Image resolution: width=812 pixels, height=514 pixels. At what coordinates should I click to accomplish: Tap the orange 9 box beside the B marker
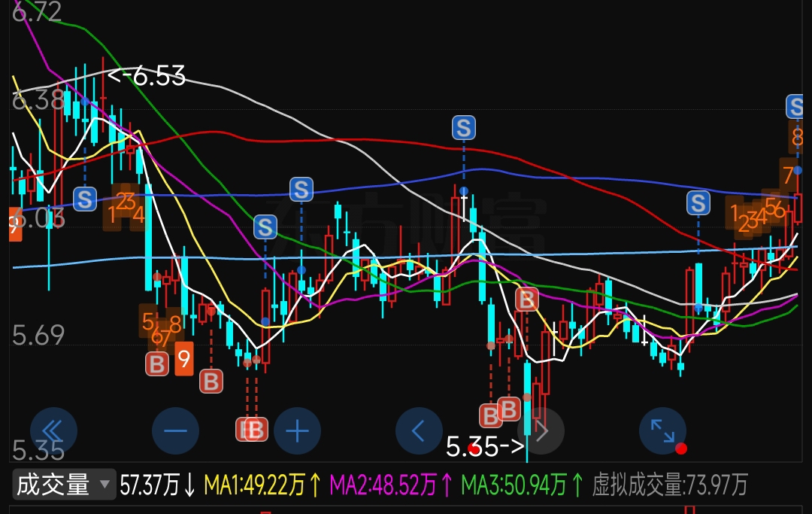click(184, 358)
